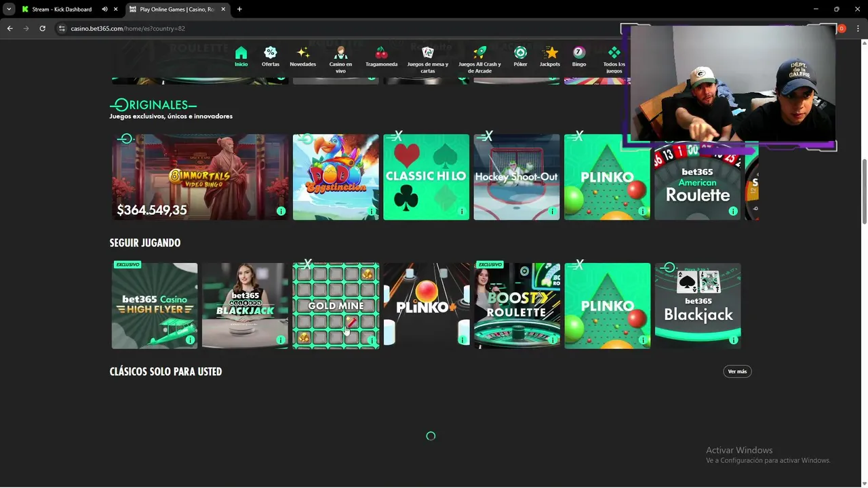Open the Novedades category

click(x=303, y=57)
